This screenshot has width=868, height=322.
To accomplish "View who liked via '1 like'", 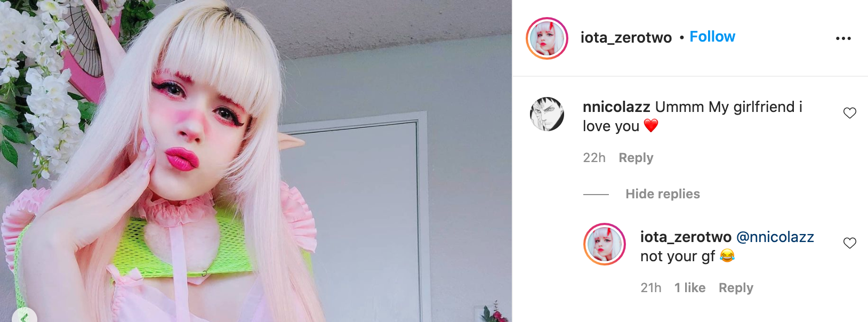I will [690, 288].
